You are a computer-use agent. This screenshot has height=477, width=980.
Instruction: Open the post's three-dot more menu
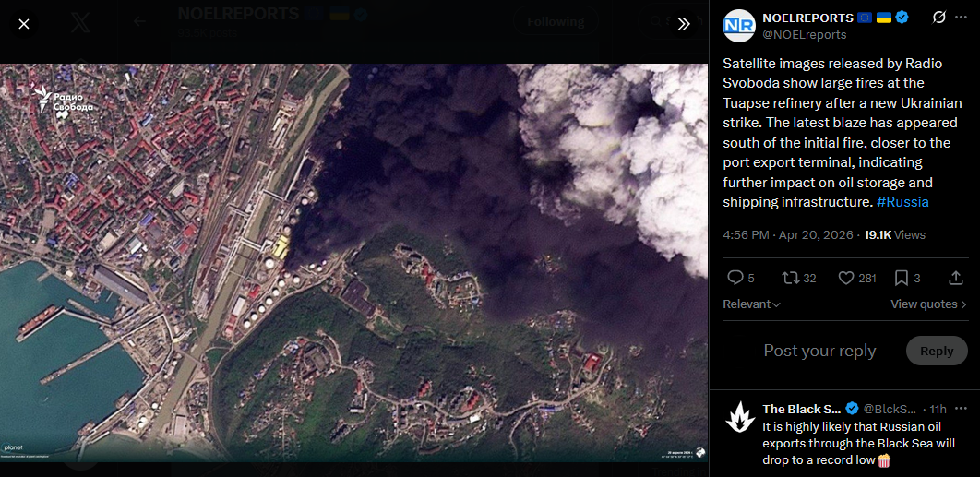tap(961, 18)
